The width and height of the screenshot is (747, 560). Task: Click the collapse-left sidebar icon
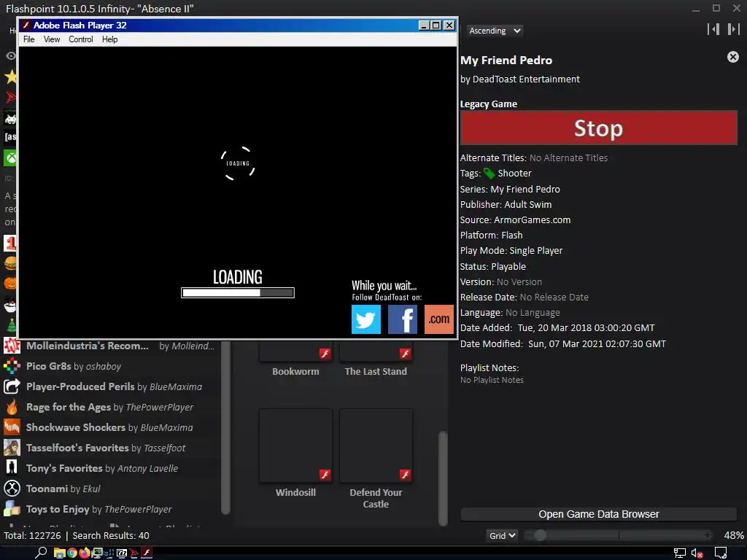pos(713,29)
